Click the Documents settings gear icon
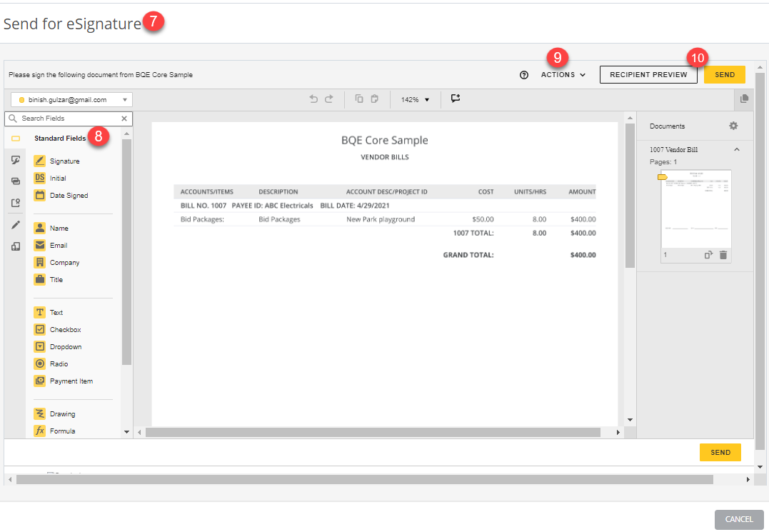 (x=733, y=126)
